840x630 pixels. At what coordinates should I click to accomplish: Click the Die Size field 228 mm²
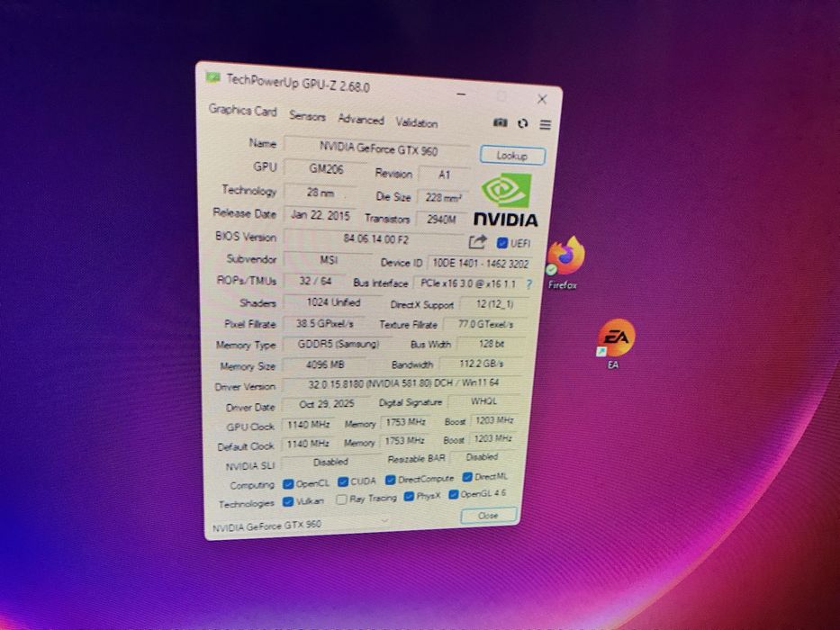tap(443, 198)
